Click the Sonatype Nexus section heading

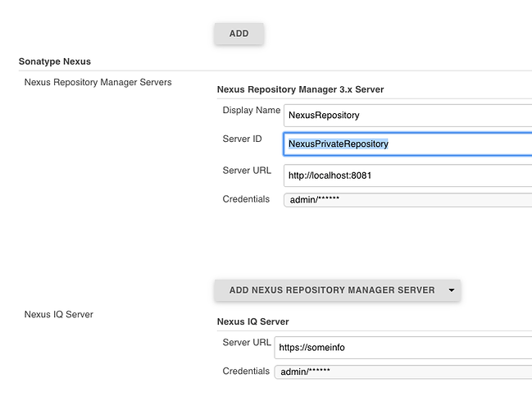[x=55, y=61]
